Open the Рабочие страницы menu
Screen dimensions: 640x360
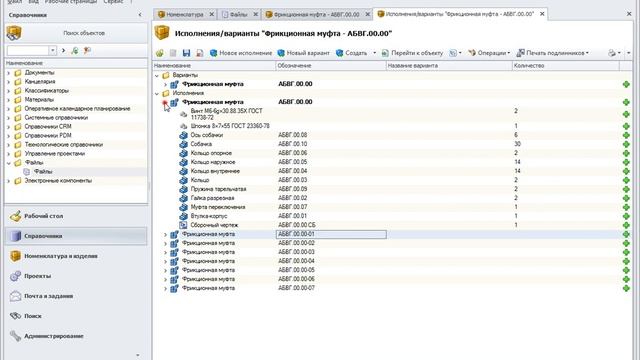tap(71, 2)
